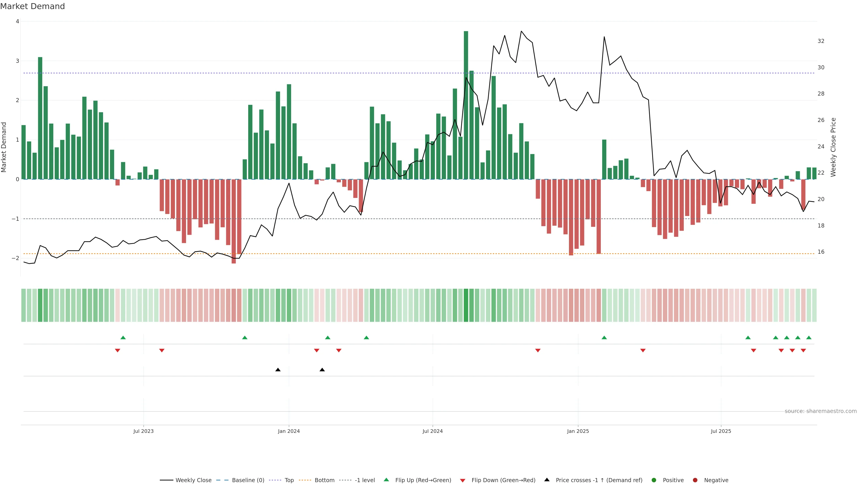The width and height of the screenshot is (868, 488).
Task: Toggle the -1 level legend entry
Action: coord(365,480)
